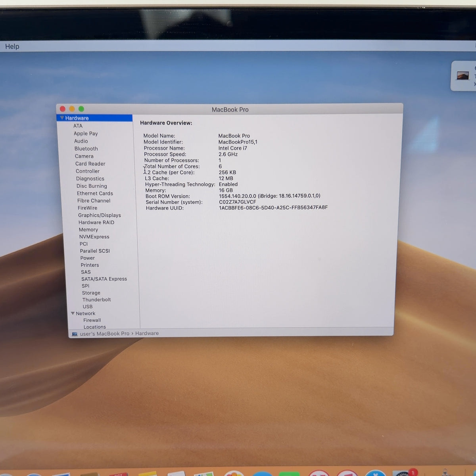Close the MacBook Pro window with red button
476x476 pixels.
[63, 109]
